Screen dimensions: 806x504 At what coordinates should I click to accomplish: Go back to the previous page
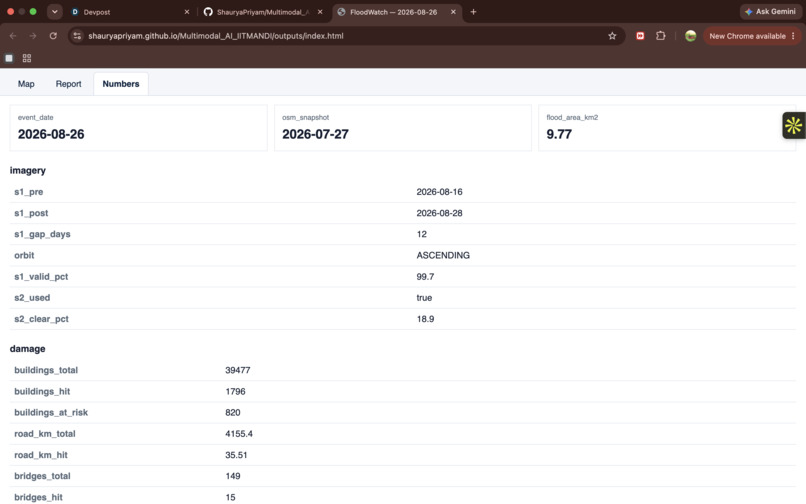pos(13,36)
